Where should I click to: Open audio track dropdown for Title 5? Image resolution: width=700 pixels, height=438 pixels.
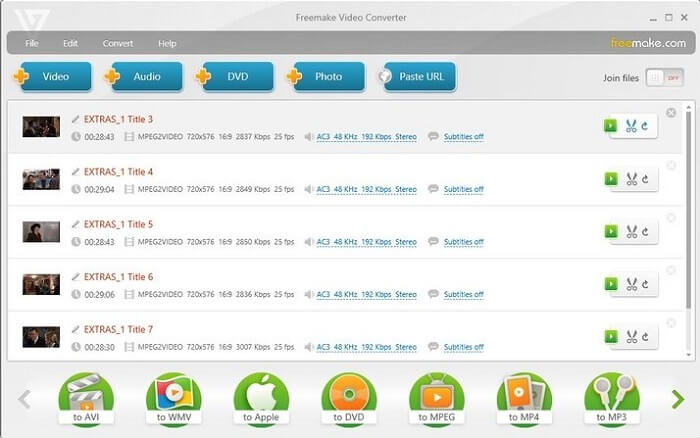tap(367, 242)
